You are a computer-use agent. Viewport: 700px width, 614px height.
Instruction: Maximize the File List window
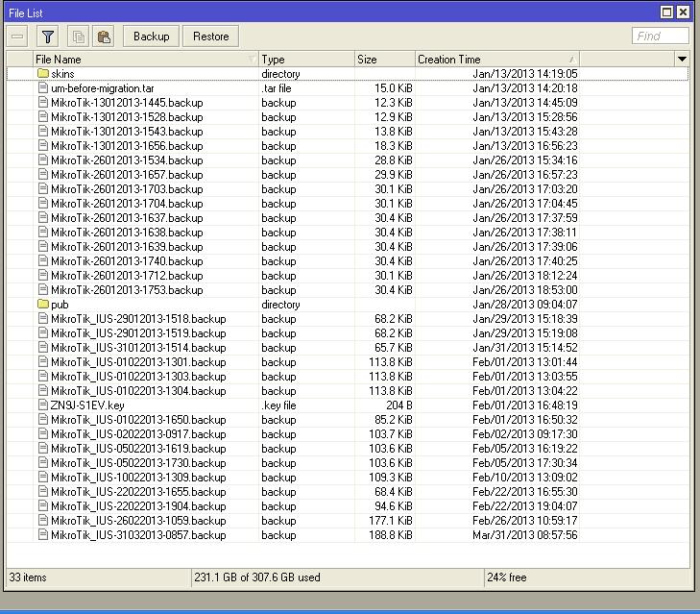coord(666,12)
